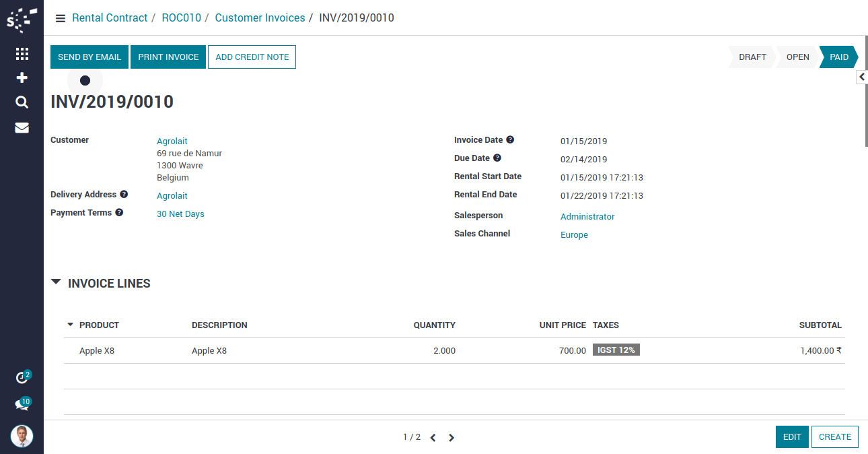Click the user avatar thumbnail
Image resolution: width=868 pixels, height=454 pixels.
(x=22, y=436)
